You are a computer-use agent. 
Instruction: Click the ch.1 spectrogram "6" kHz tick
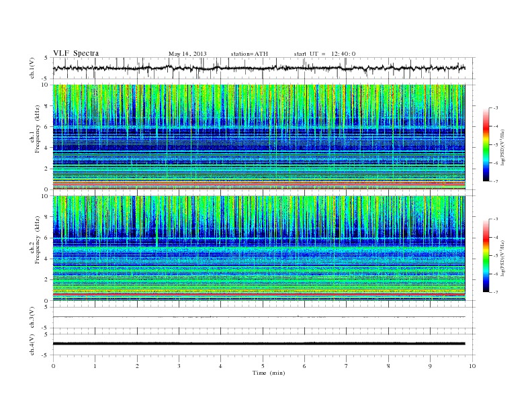coord(46,127)
